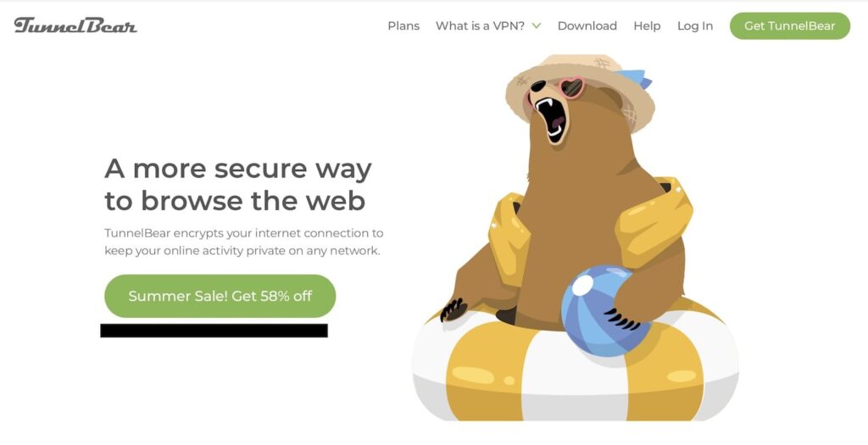The height and width of the screenshot is (445, 868).
Task: Go to the Download page
Action: tap(587, 26)
